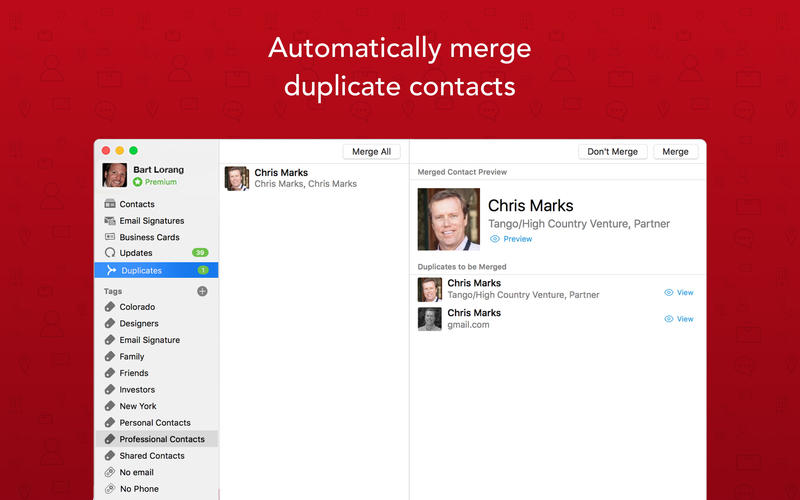Click the Don't Merge button
Image resolution: width=800 pixels, height=500 pixels.
point(612,152)
